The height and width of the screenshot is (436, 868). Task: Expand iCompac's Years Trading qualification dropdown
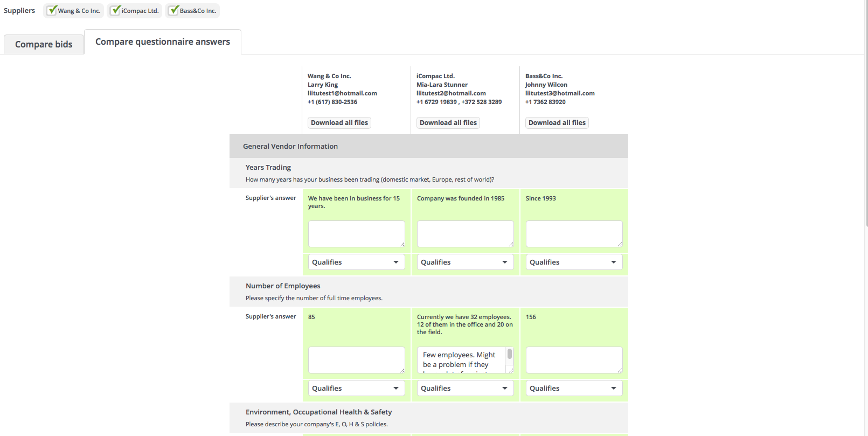[465, 262]
